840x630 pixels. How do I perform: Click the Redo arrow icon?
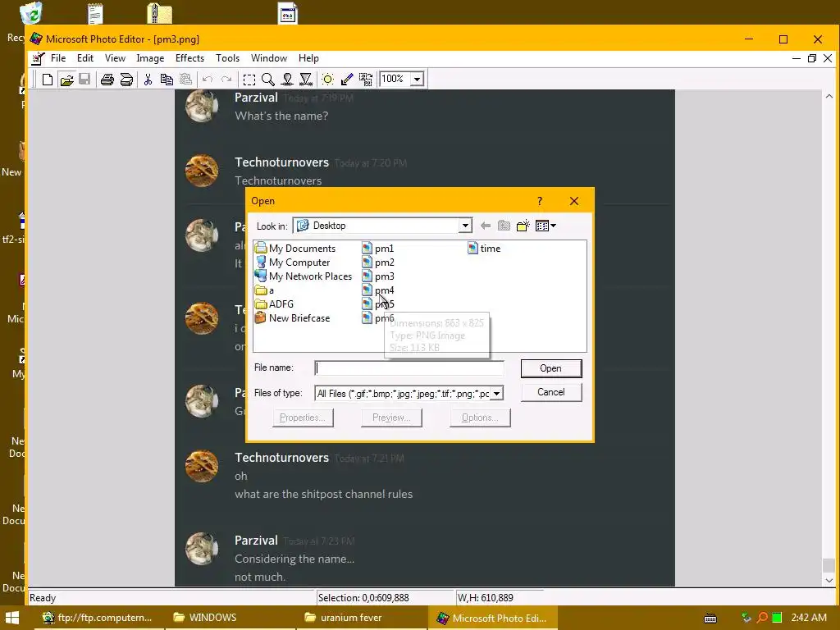pyautogui.click(x=226, y=80)
